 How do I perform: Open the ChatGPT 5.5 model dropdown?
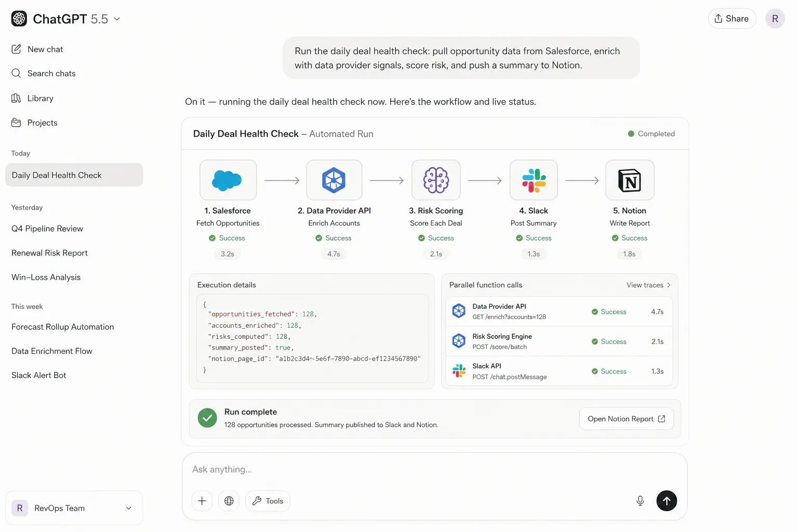tap(76, 19)
